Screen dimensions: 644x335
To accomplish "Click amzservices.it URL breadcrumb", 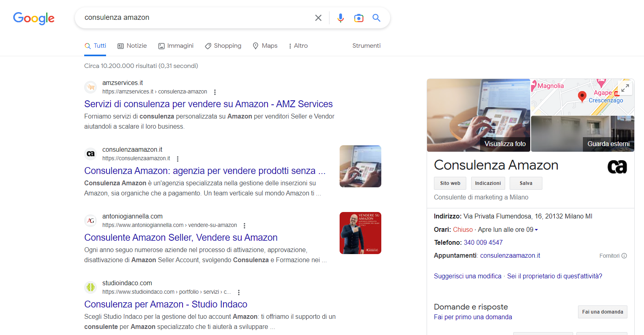I will 155,91.
